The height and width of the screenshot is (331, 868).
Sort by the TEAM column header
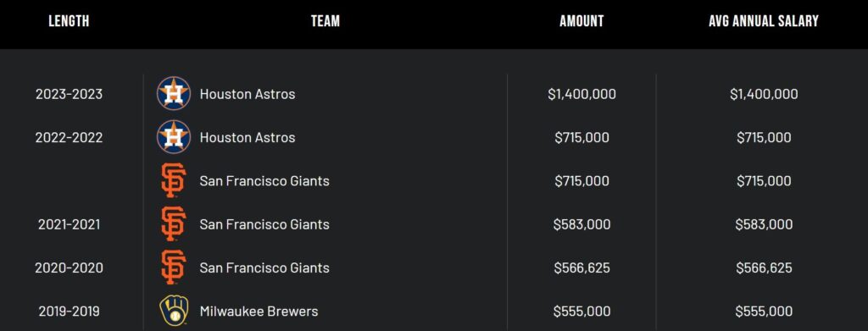pos(325,21)
